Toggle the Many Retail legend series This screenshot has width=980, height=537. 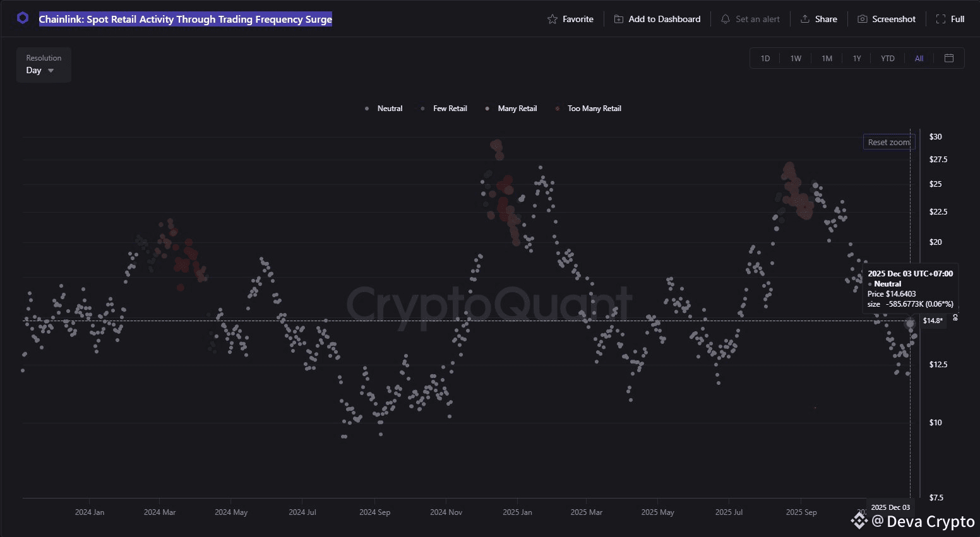511,109
